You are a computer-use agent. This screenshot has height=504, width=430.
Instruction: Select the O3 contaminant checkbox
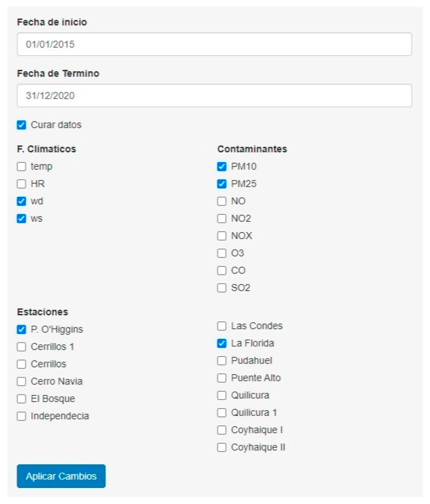point(221,253)
